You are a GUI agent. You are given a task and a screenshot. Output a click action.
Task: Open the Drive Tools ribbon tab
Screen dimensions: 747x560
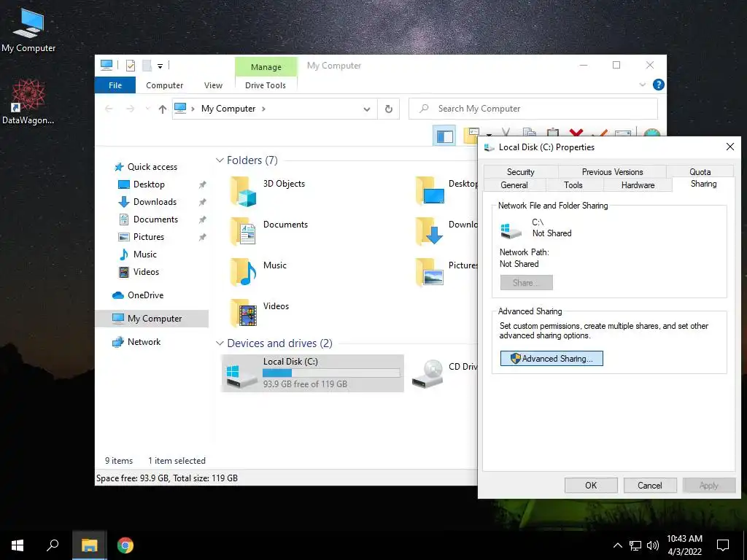(x=266, y=85)
